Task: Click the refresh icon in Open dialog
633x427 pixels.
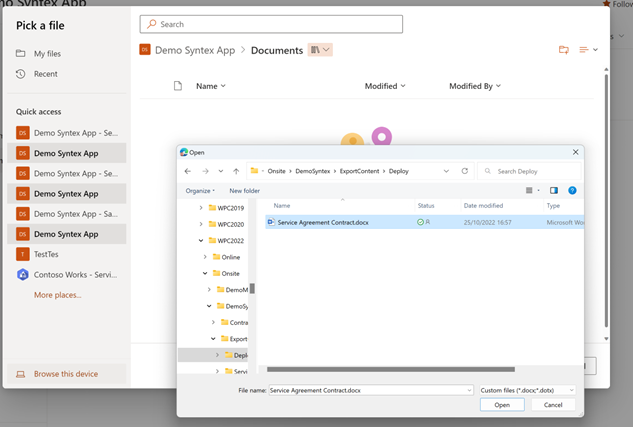Action: [465, 171]
